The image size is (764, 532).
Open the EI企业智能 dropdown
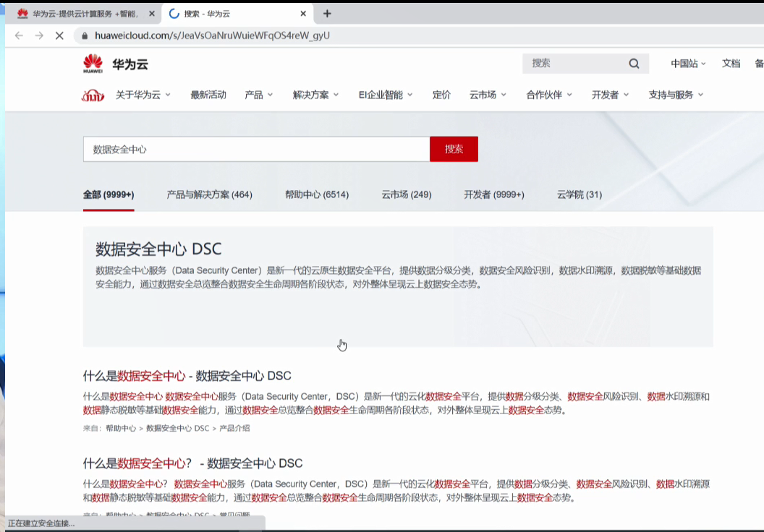click(386, 95)
